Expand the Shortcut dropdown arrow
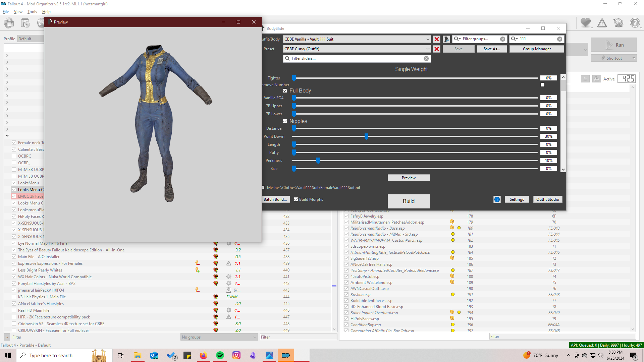The width and height of the screenshot is (644, 362). pyautogui.click(x=634, y=58)
